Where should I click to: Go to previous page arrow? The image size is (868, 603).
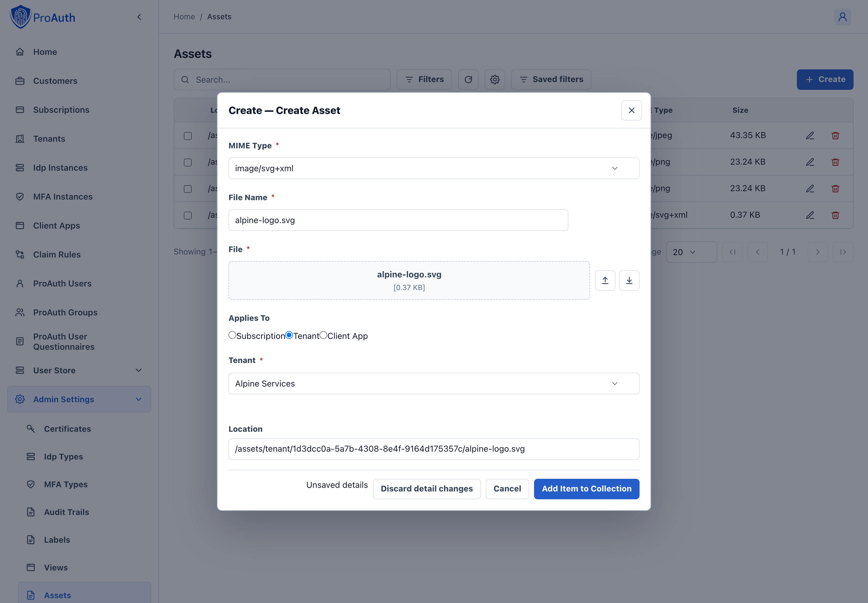point(757,252)
